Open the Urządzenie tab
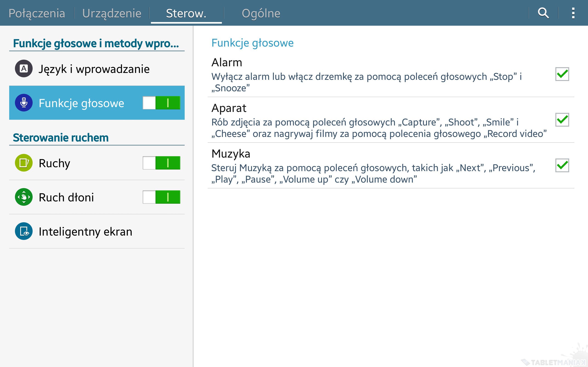 [112, 13]
